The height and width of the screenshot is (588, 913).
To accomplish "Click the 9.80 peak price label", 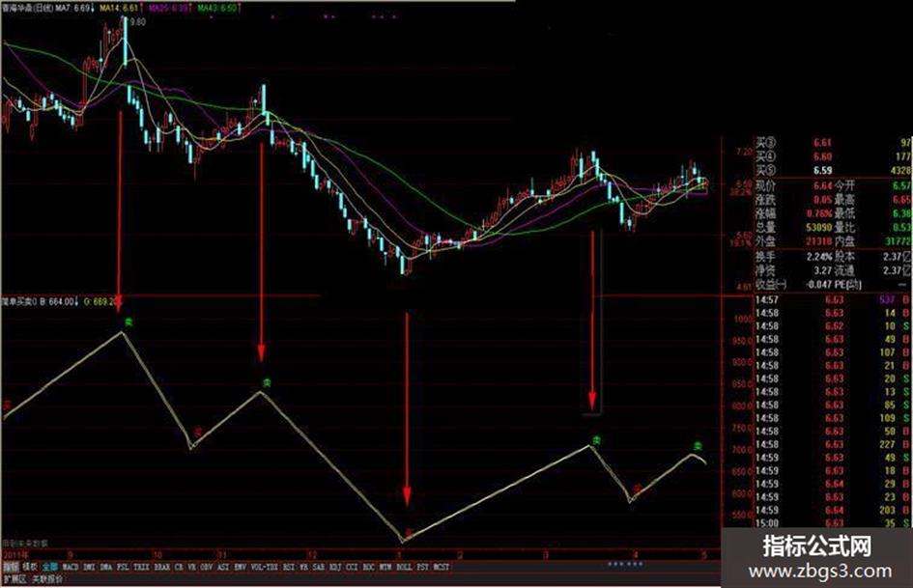I will (137, 21).
